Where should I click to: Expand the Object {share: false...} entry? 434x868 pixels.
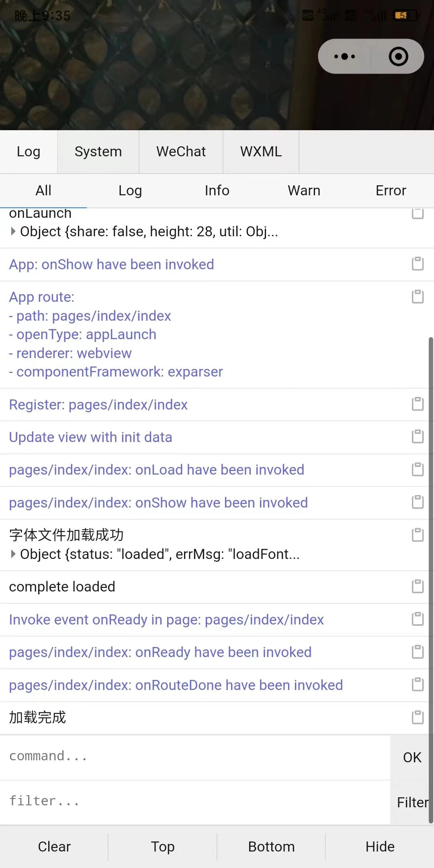pos(13,231)
